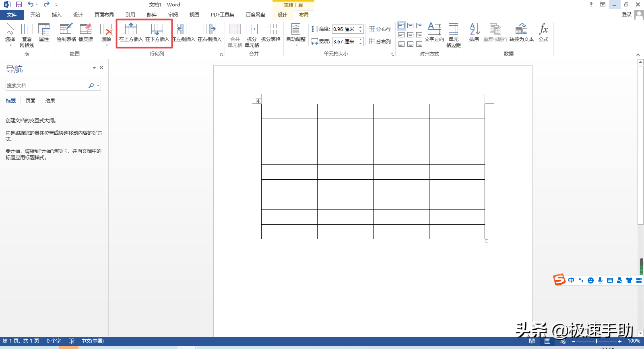The image size is (644, 349).
Task: Insert column to the left (在左侧插入)
Action: click(x=184, y=32)
